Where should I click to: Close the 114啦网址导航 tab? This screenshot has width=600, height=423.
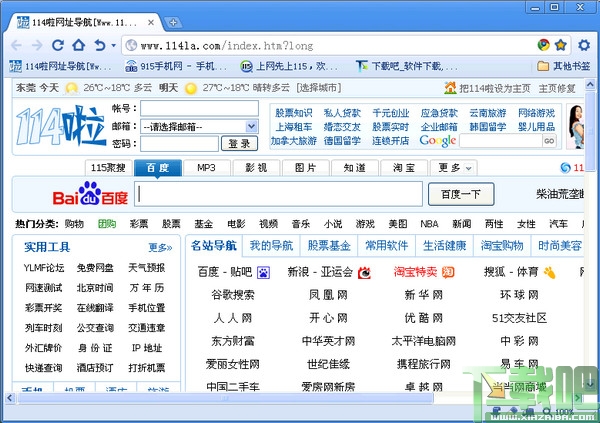pos(151,23)
